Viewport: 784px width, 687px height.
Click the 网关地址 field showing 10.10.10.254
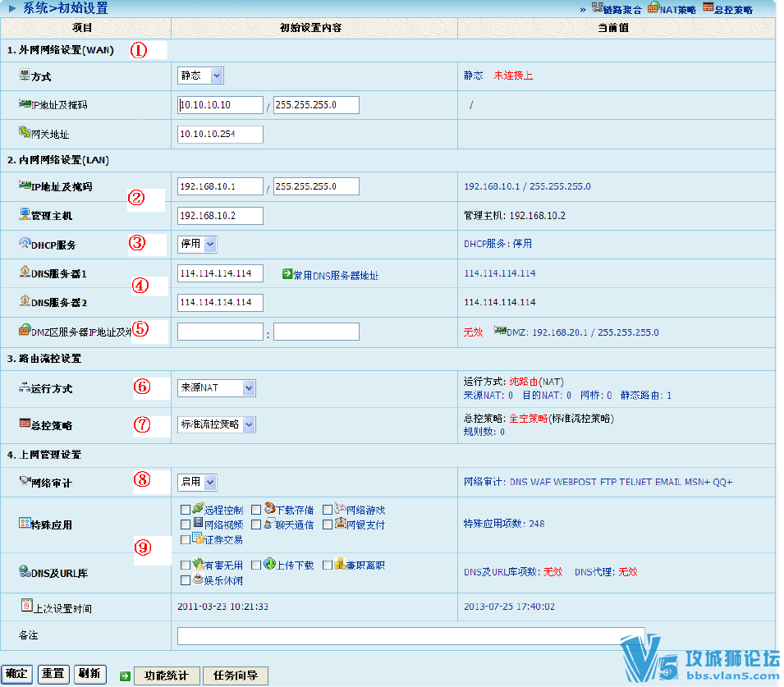point(220,134)
